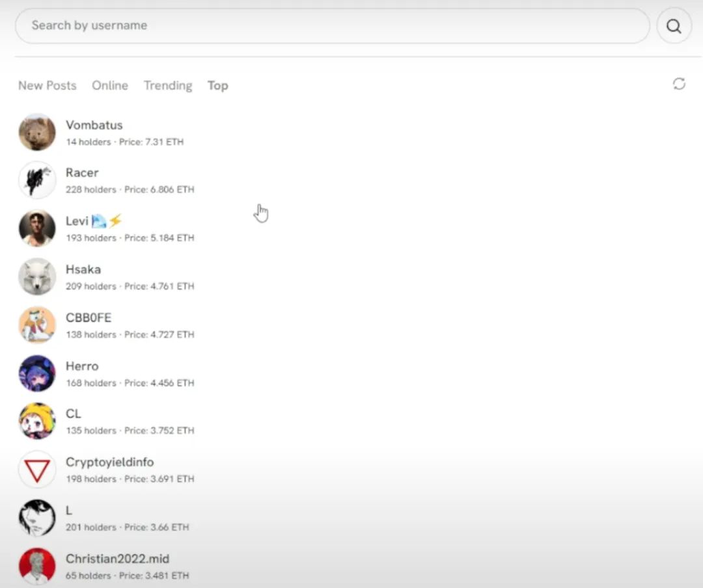703x588 pixels.
Task: Click the CBB0FE avatar icon
Action: click(37, 325)
